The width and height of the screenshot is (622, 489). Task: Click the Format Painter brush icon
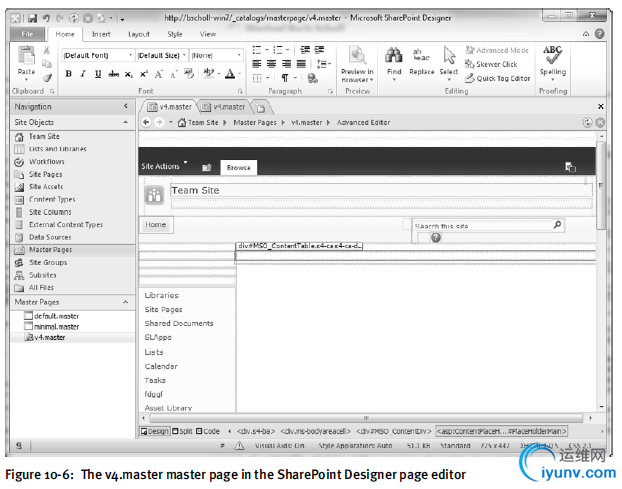click(47, 78)
